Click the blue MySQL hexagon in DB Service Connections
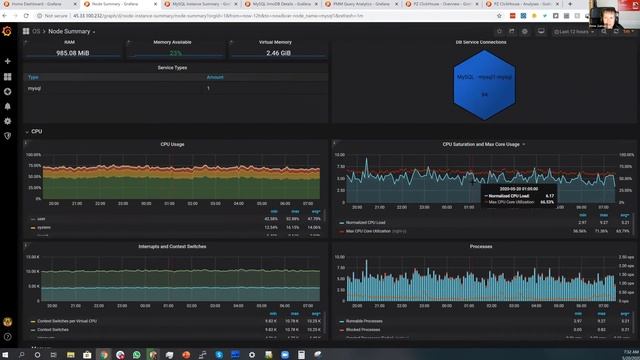 (x=484, y=85)
